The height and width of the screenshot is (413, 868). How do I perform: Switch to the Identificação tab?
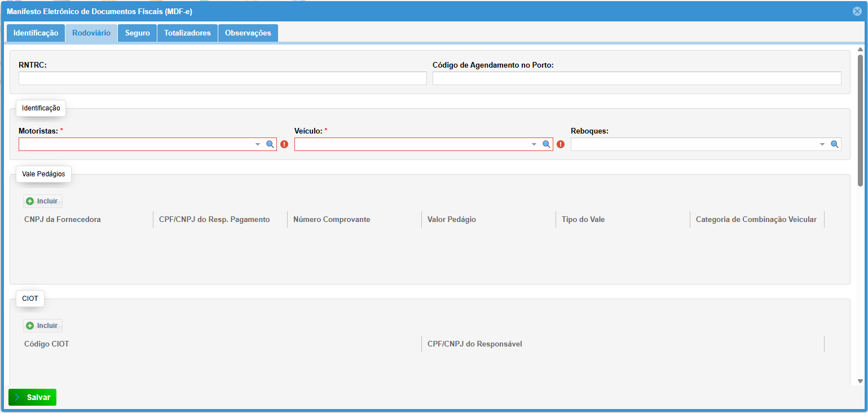[36, 33]
